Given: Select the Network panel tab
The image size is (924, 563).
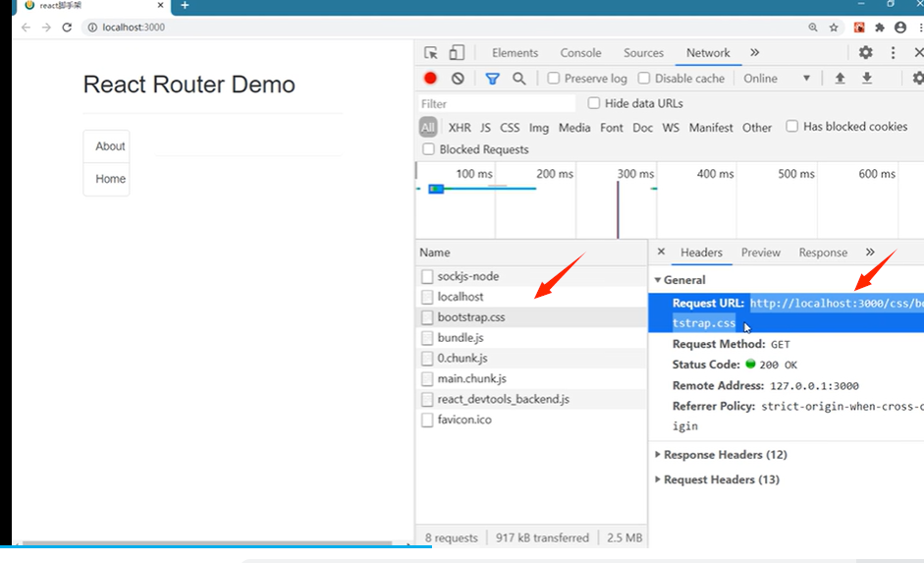Looking at the screenshot, I should tap(708, 52).
